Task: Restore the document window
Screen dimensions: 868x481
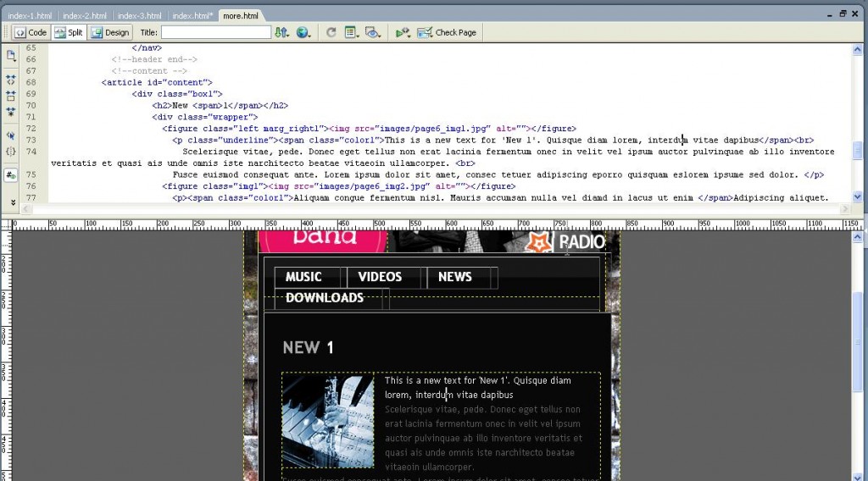Action: [x=843, y=14]
